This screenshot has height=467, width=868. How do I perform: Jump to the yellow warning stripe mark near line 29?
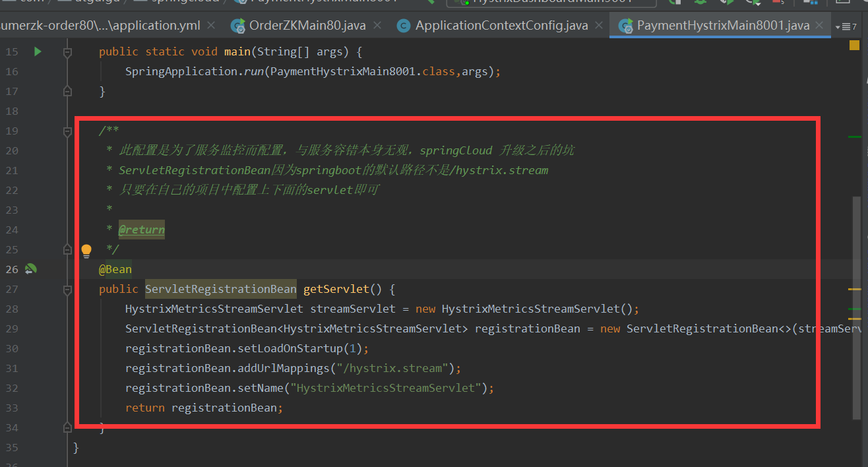[855, 320]
